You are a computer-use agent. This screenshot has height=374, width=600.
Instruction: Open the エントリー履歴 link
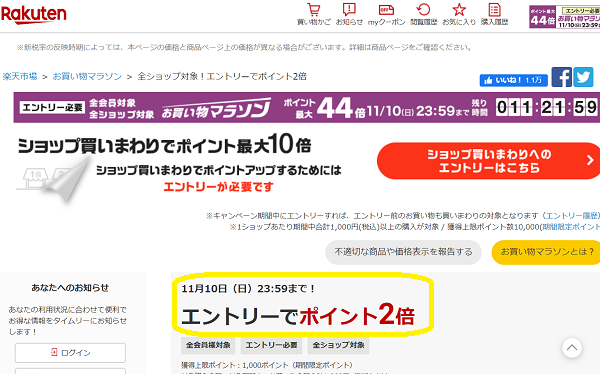tap(572, 216)
